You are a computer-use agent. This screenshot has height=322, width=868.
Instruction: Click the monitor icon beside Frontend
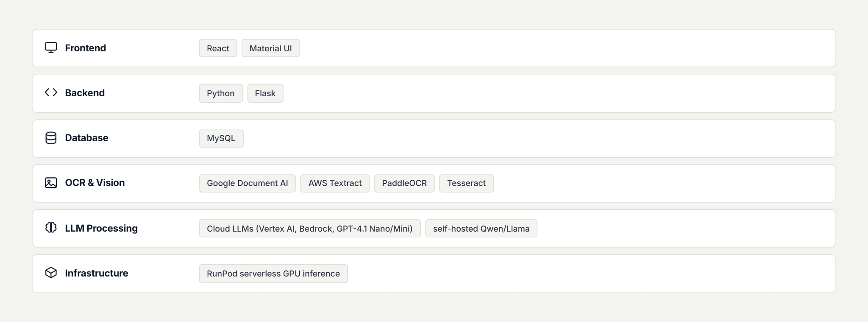[x=51, y=48]
